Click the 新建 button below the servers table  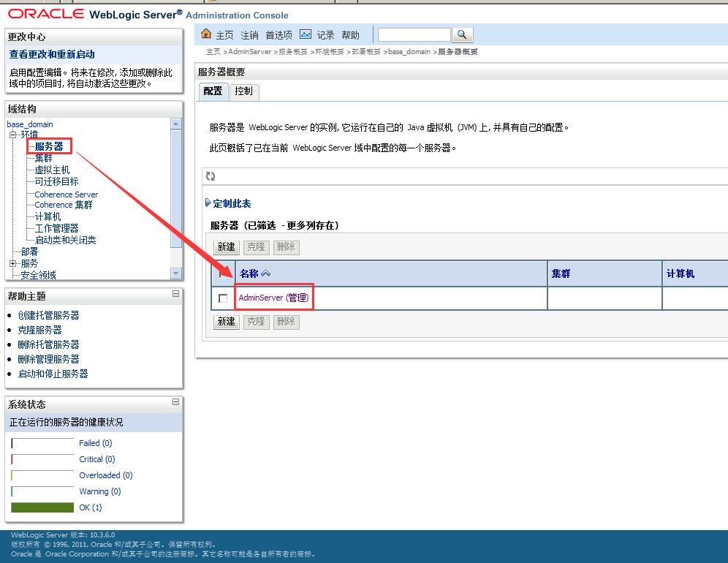[227, 322]
